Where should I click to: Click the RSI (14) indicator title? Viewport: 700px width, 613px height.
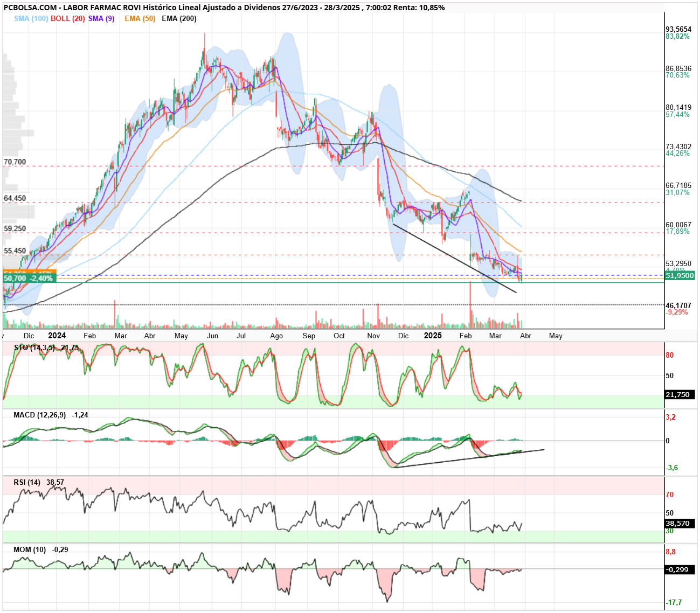coord(27,482)
